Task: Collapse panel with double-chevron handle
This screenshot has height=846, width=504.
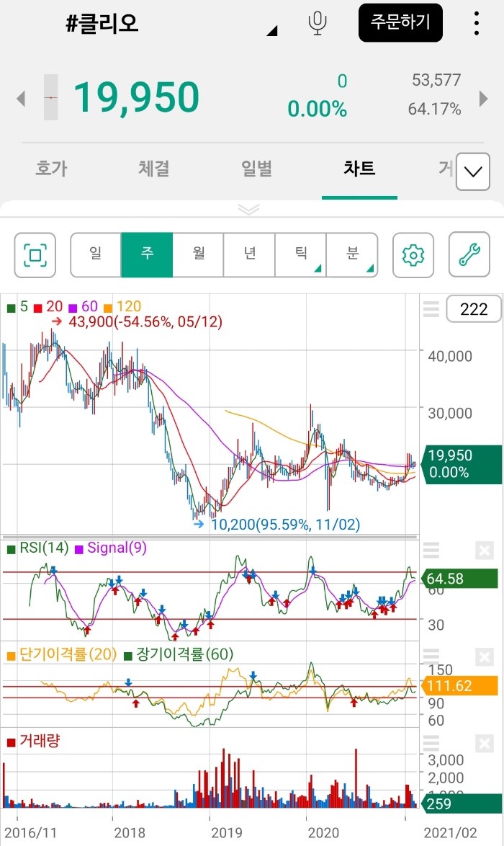Action: click(x=248, y=209)
